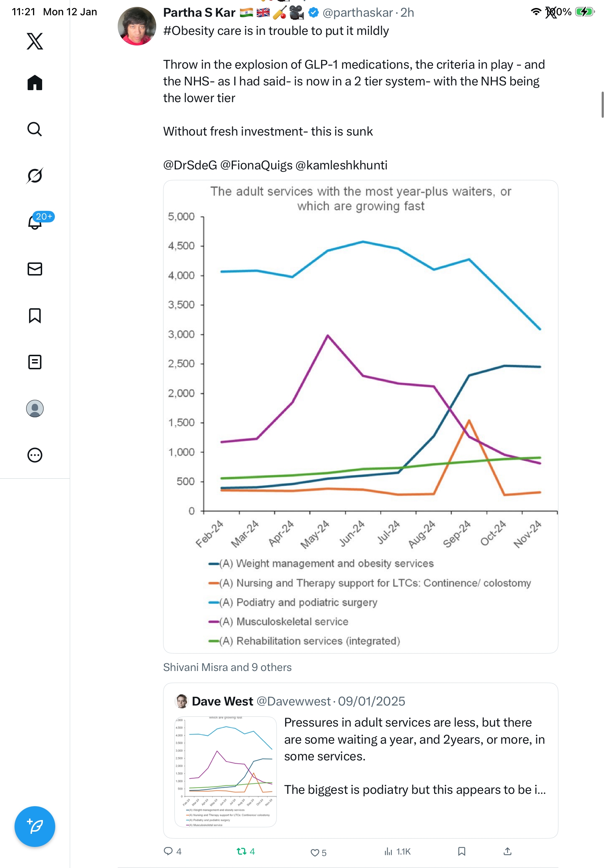
Task: Reply to the tweet with 4 comments
Action: [168, 851]
